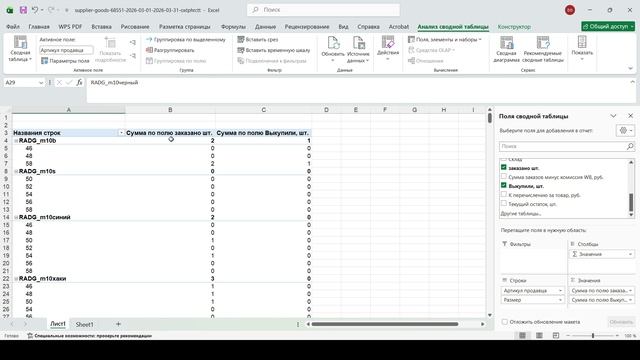Image resolution: width=640 pixels, height=360 pixels.
Task: Click the Обновить refresh icon
Action: (333, 42)
